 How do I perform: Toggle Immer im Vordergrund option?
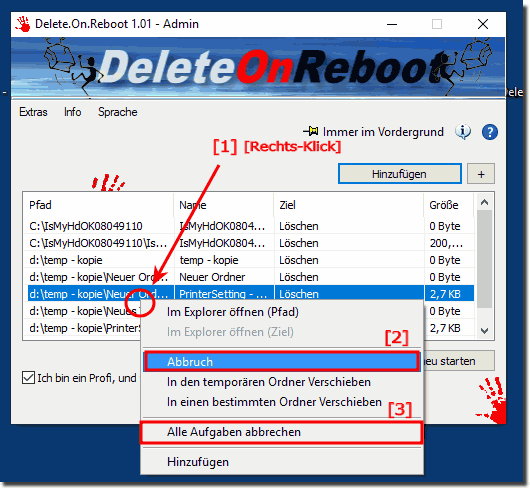point(383,132)
